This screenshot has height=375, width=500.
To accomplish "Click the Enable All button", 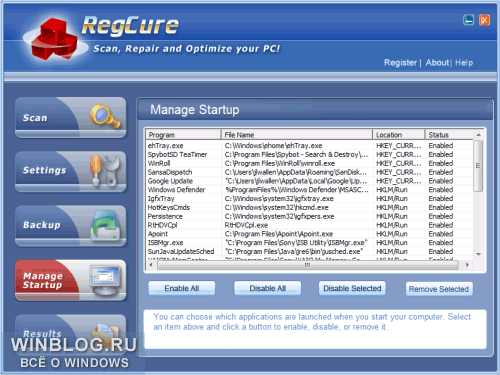I will click(182, 288).
